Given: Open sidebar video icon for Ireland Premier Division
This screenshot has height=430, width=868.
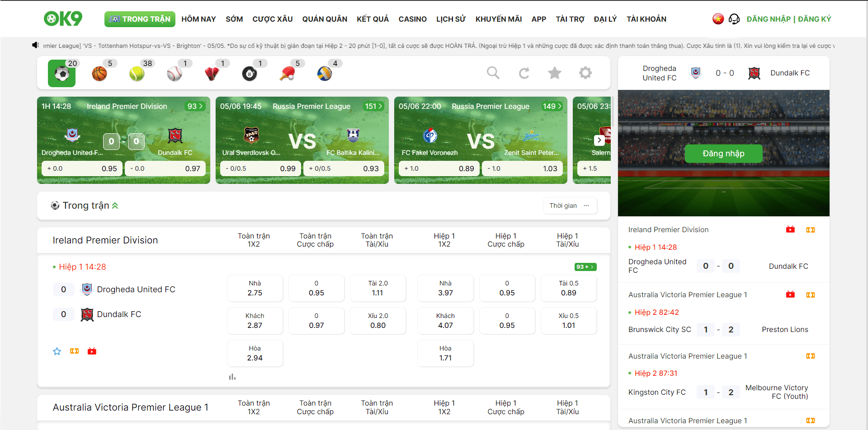Looking at the screenshot, I should coord(790,229).
